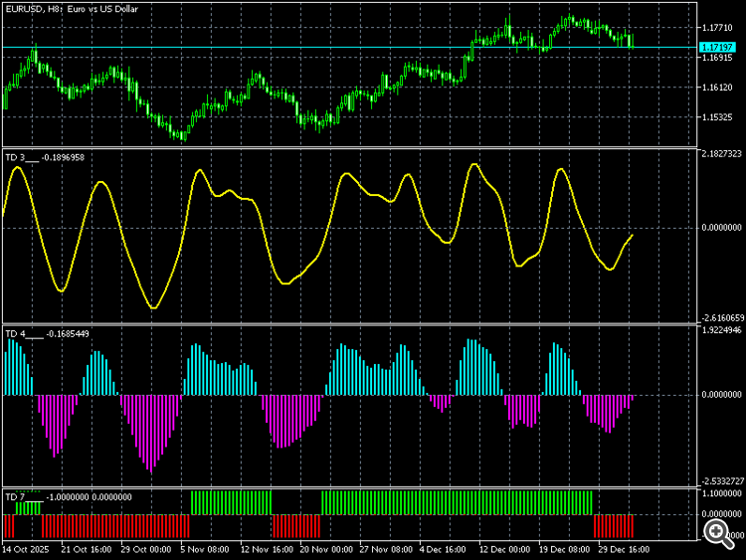Click the 27 Nov 08:00 time label
The image size is (746, 560).
[x=386, y=549]
